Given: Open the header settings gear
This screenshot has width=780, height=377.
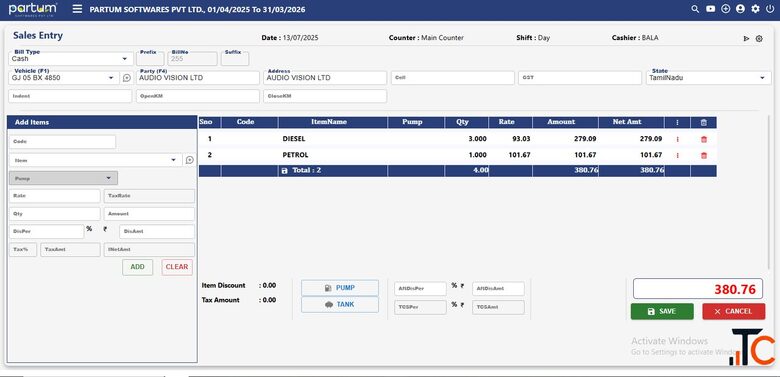Looking at the screenshot, I should tap(756, 9).
